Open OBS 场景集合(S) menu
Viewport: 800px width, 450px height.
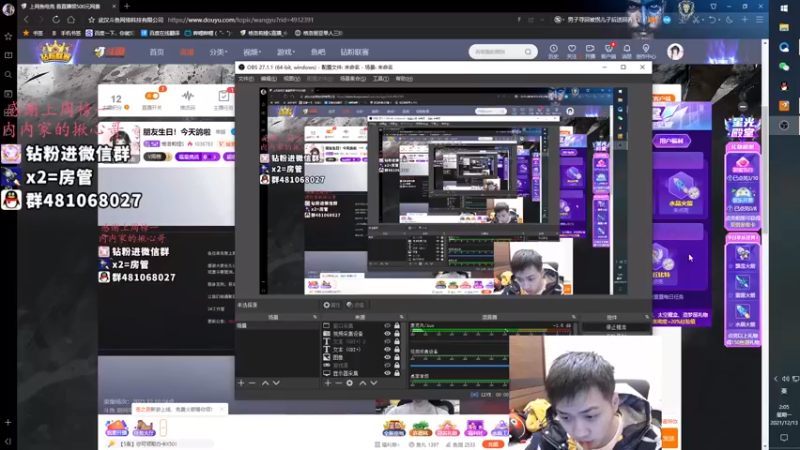[353, 79]
